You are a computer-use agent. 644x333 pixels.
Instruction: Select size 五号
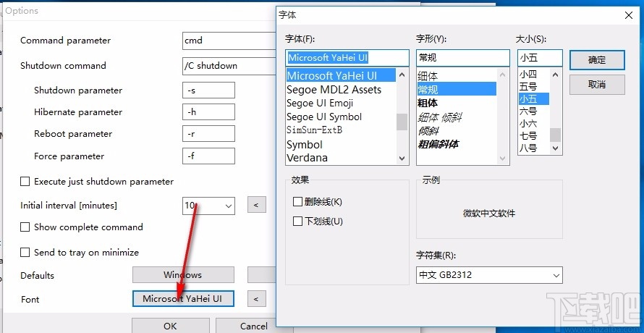click(x=533, y=86)
